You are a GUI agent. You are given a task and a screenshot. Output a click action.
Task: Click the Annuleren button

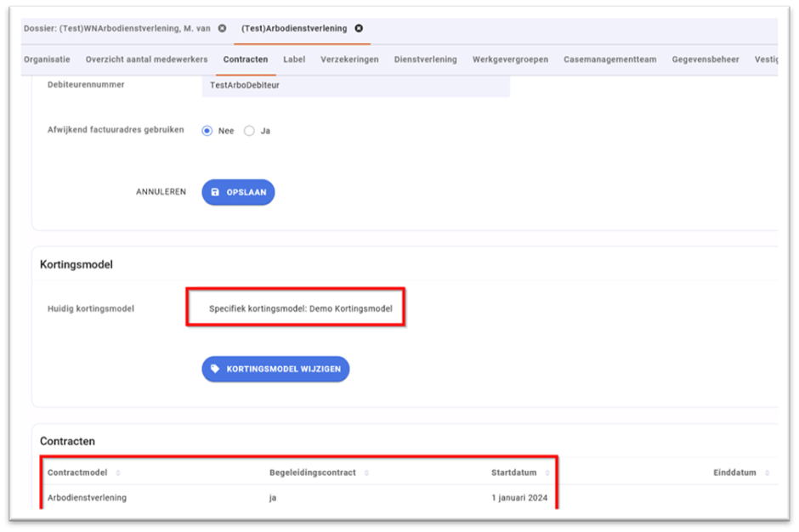[x=161, y=192]
